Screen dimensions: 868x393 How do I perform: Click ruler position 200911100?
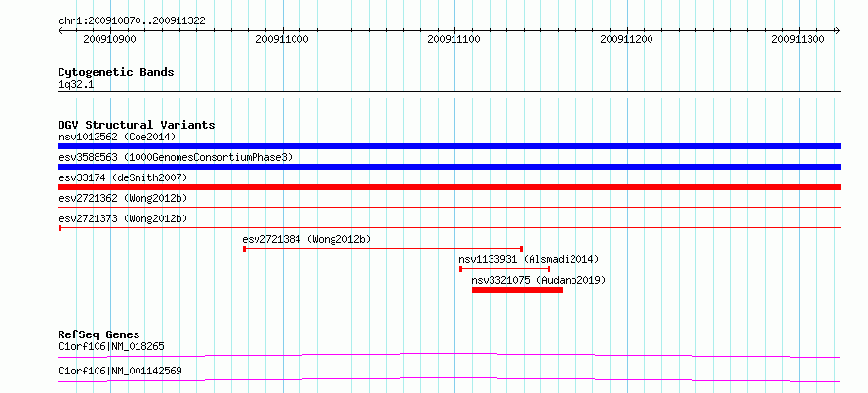point(454,40)
